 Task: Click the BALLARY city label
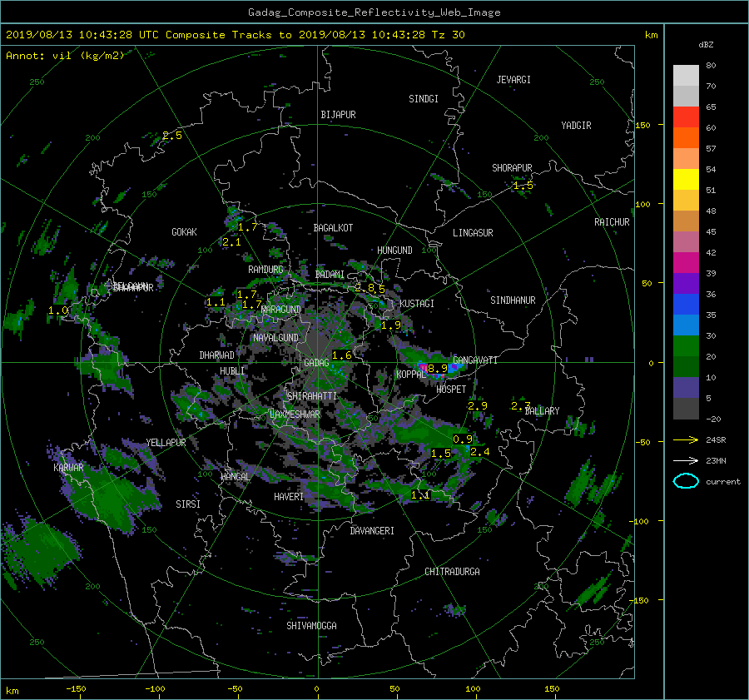click(542, 411)
